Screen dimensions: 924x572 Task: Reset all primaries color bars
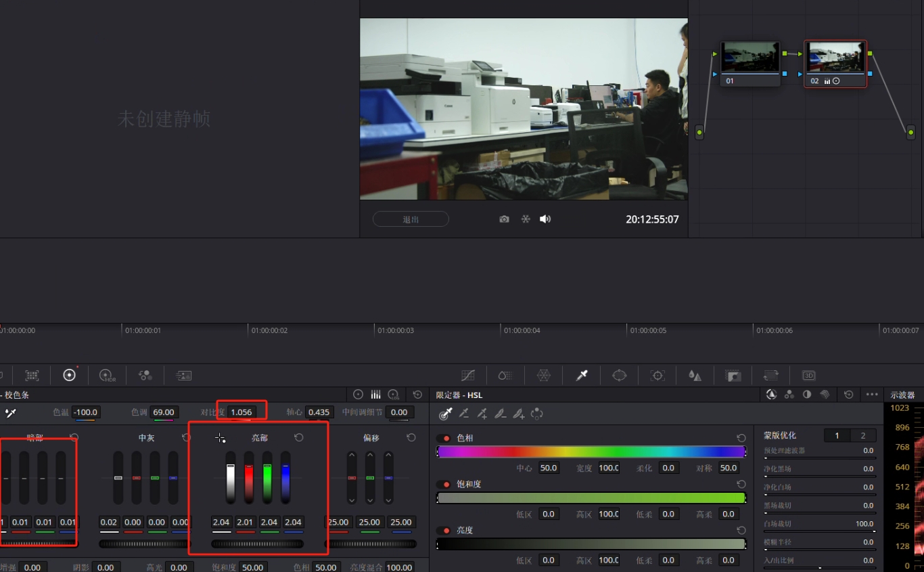click(x=417, y=395)
